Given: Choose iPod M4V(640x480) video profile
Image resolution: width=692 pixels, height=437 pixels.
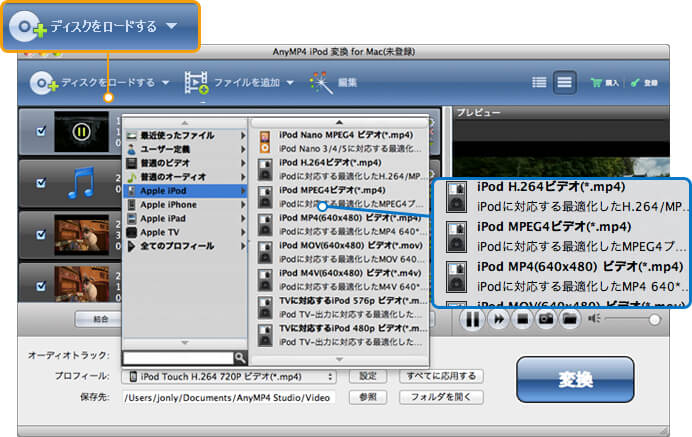Looking at the screenshot, I should click(340, 280).
